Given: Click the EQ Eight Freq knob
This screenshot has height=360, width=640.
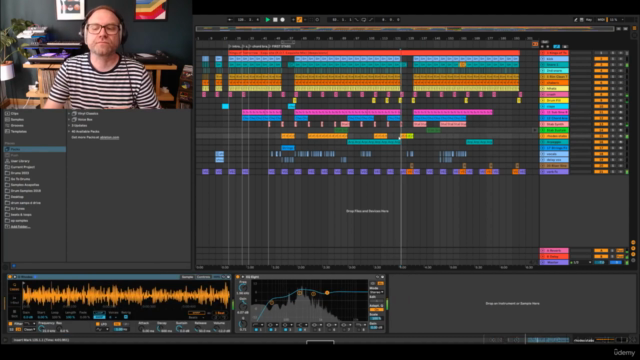Looking at the screenshot, I should click(x=242, y=288).
